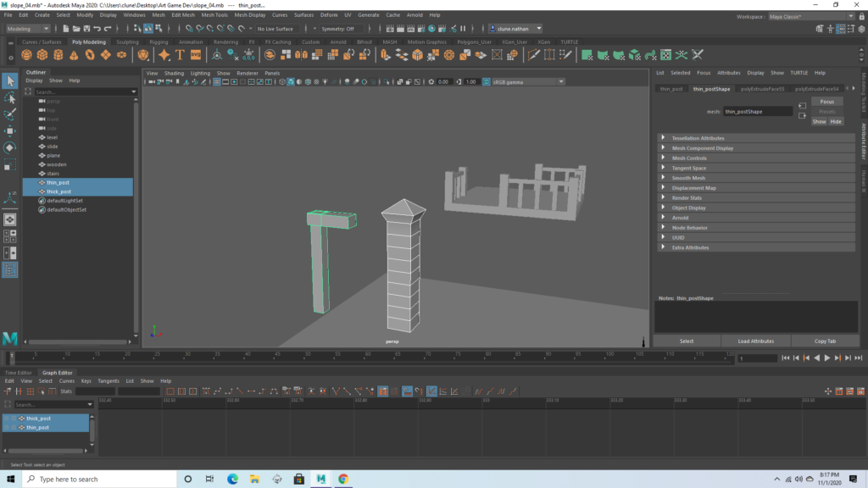Expand the Tessellation Attributes section
Image resolution: width=868 pixels, height=488 pixels.
[x=698, y=138]
